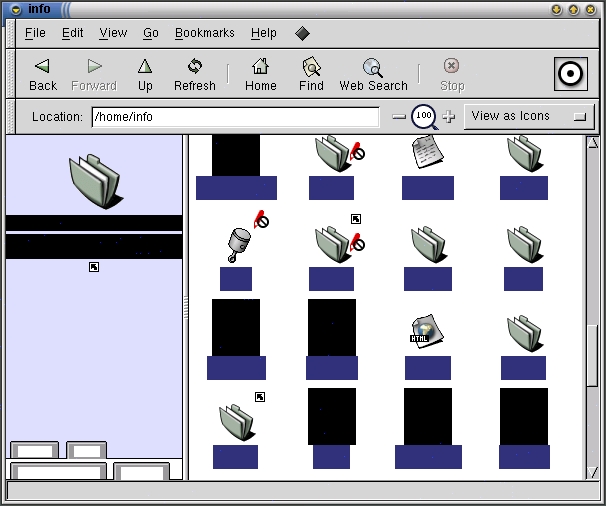The height and width of the screenshot is (506, 606).
Task: Click the Location path input field
Action: [x=235, y=117]
